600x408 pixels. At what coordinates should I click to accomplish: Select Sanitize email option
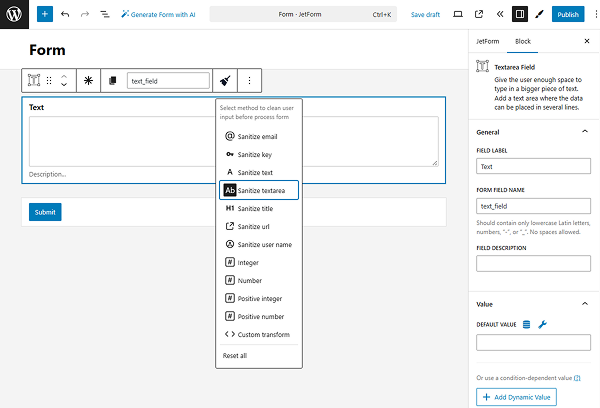pos(257,136)
